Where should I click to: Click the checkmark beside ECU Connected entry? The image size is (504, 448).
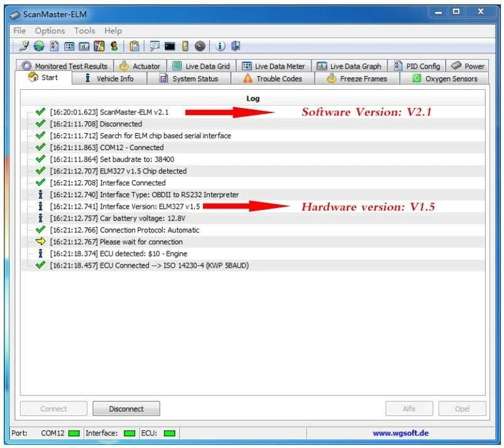tap(40, 265)
